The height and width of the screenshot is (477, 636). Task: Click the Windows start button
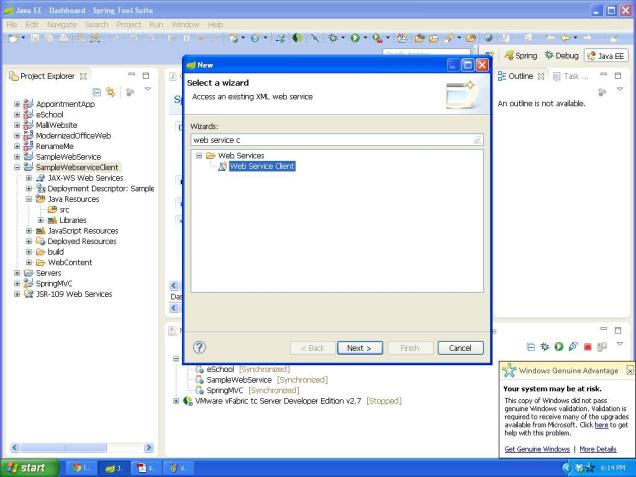coord(29,468)
